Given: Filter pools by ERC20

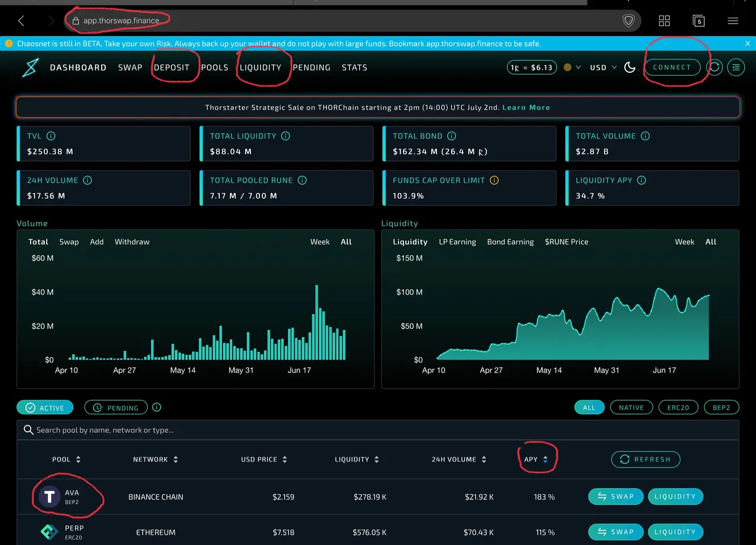Looking at the screenshot, I should click(x=678, y=407).
